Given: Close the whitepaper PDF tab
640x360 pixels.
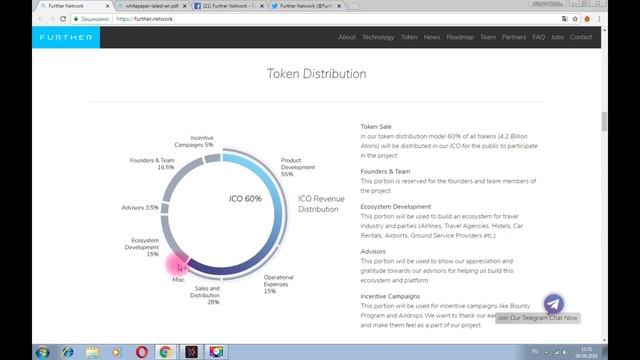Looking at the screenshot, I should [184, 6].
